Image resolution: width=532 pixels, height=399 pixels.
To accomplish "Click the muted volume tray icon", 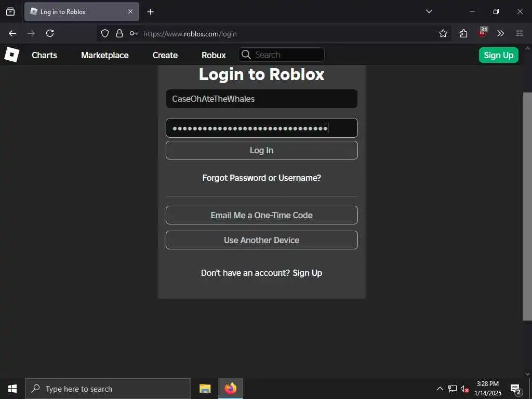I will 464,389.
